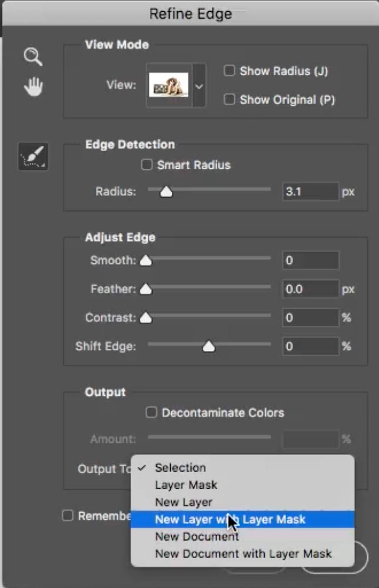
Task: Open the View mode dropdown arrow
Action: [x=199, y=86]
